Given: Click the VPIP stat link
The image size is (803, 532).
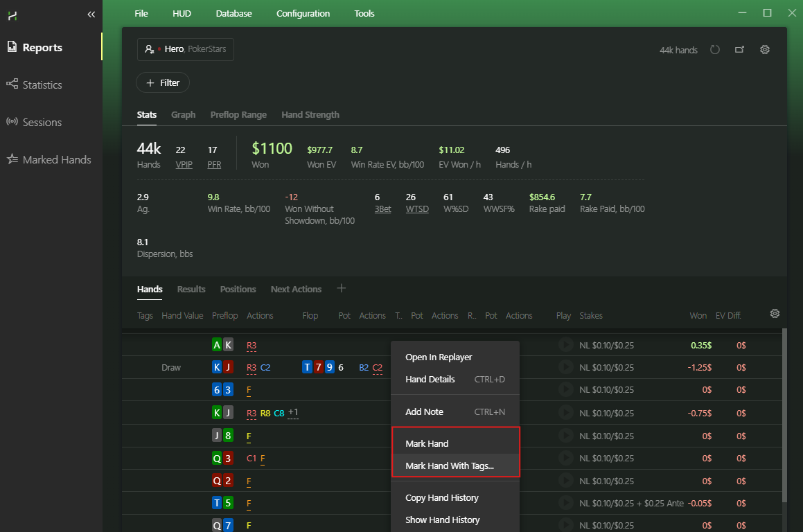Looking at the screenshot, I should [184, 164].
